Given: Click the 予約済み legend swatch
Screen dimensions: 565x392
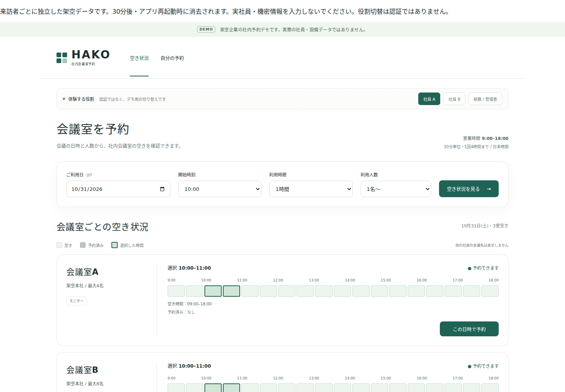Looking at the screenshot, I should tap(83, 245).
